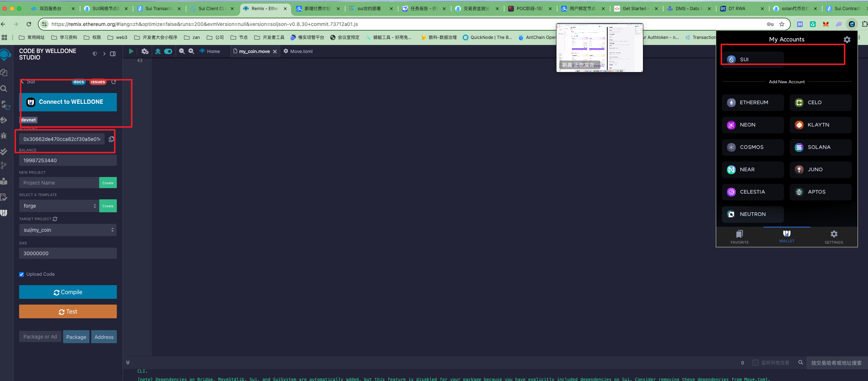Bookmark this page with star icon
Viewport: 868px width, 381px height.
click(x=781, y=24)
